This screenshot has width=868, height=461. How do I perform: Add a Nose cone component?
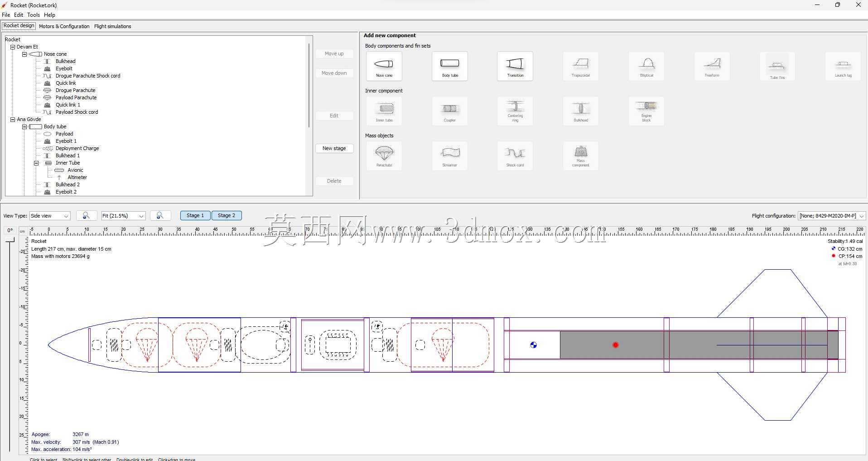tap(384, 66)
